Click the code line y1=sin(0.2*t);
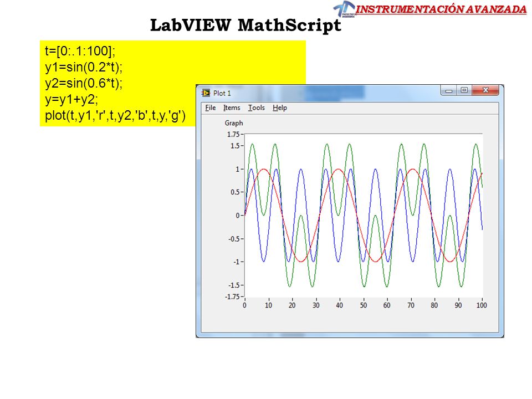Image resolution: width=532 pixels, height=399 pixels. (x=84, y=67)
